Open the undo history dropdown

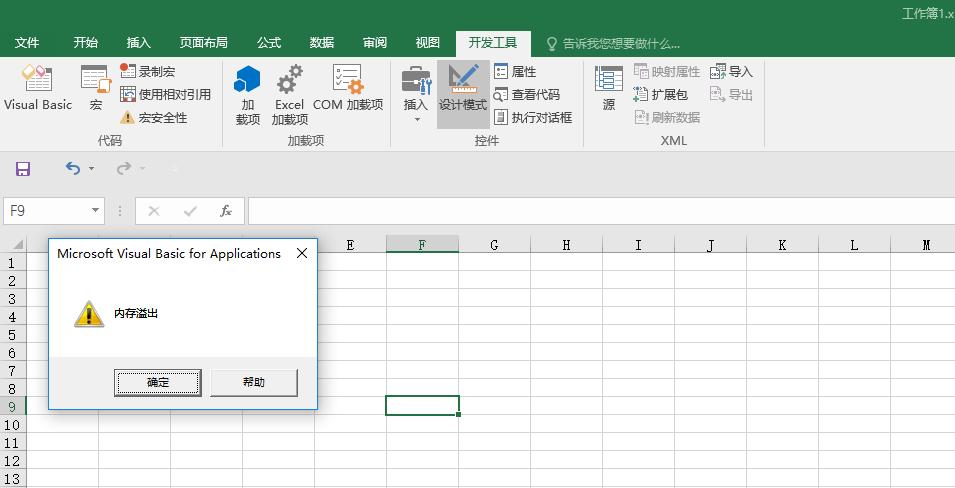(91, 168)
